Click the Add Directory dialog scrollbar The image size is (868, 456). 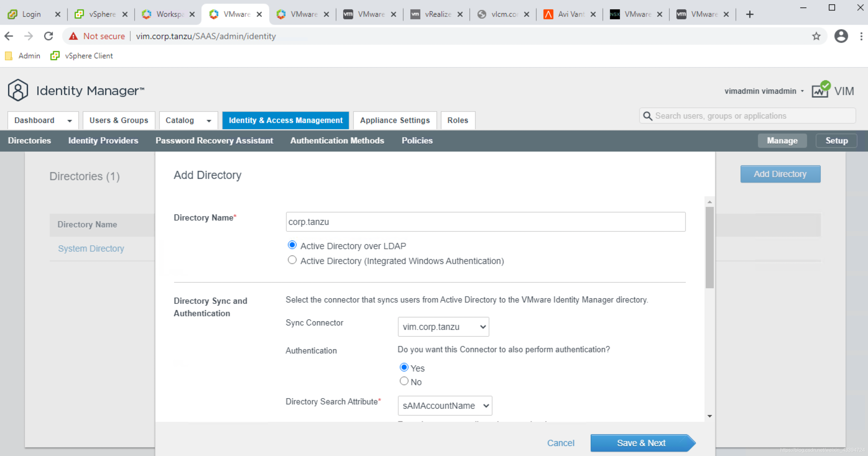pos(709,248)
